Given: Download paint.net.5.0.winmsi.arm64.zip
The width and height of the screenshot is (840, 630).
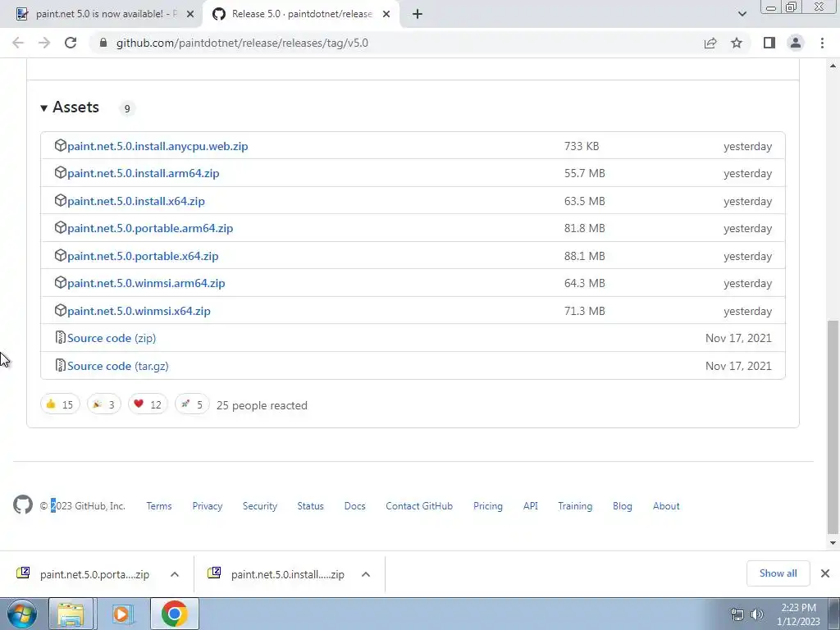Looking at the screenshot, I should point(146,283).
